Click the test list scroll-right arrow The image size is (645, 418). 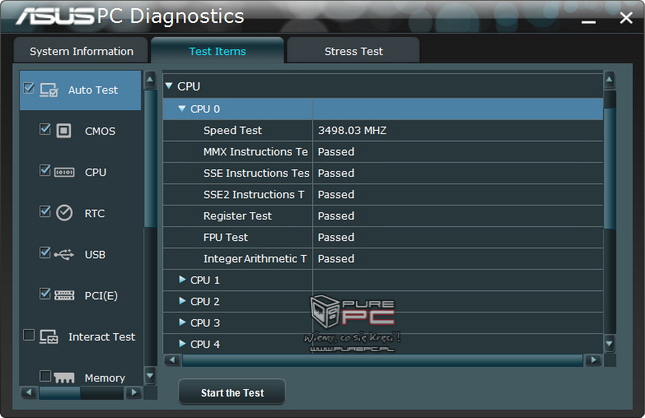click(x=134, y=392)
